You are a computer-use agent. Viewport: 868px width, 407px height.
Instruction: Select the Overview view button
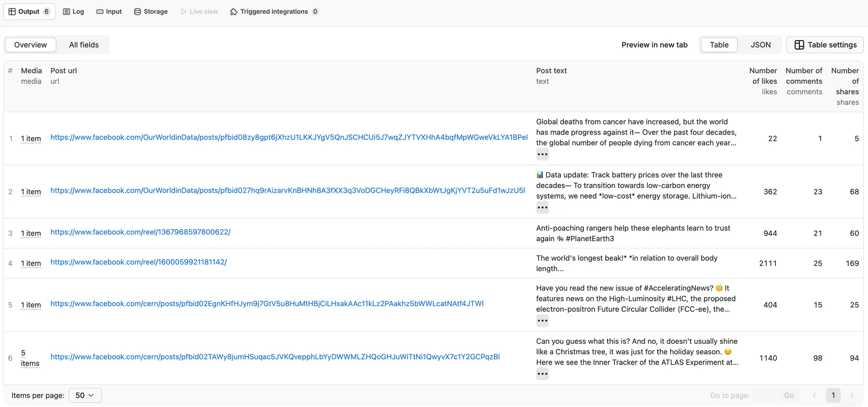30,45
